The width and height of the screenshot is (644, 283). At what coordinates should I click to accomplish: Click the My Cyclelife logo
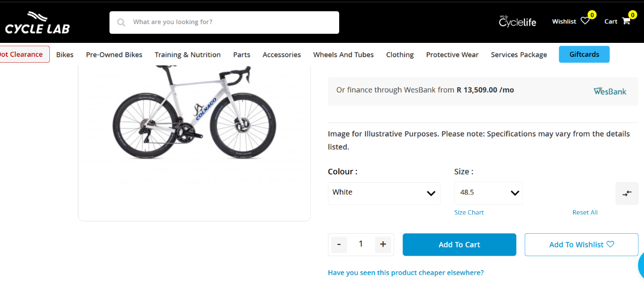517,21
